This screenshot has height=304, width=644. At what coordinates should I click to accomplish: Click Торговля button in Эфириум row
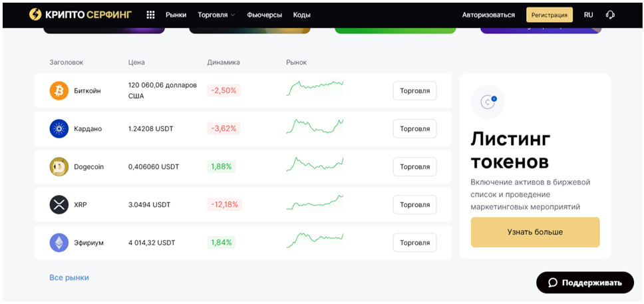pos(415,242)
